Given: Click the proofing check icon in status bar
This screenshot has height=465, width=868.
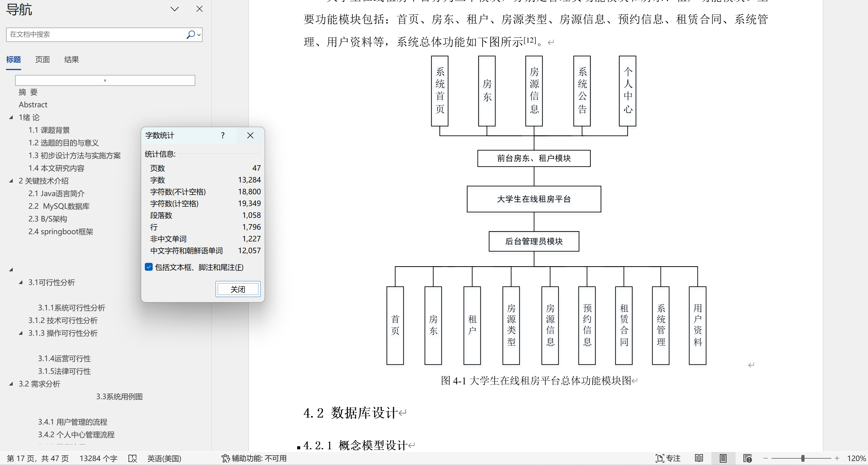Looking at the screenshot, I should 133,459.
